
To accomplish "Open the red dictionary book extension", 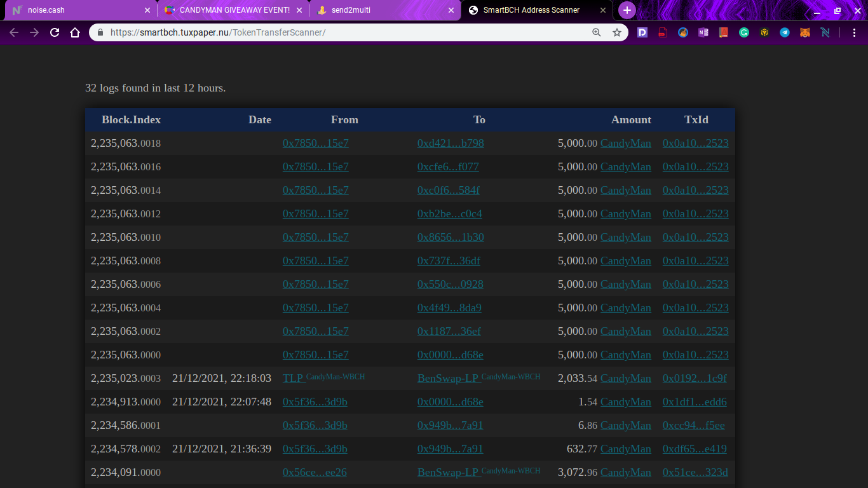I will pos(723,32).
